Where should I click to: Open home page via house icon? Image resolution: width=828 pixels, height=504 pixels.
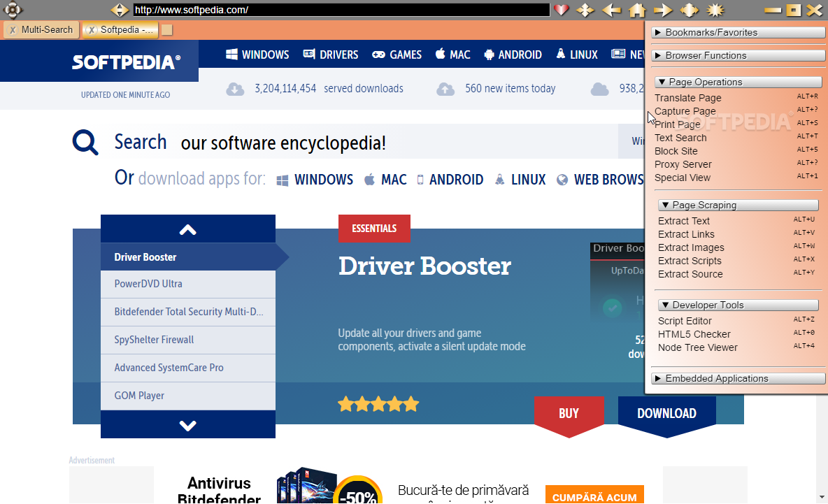[637, 10]
